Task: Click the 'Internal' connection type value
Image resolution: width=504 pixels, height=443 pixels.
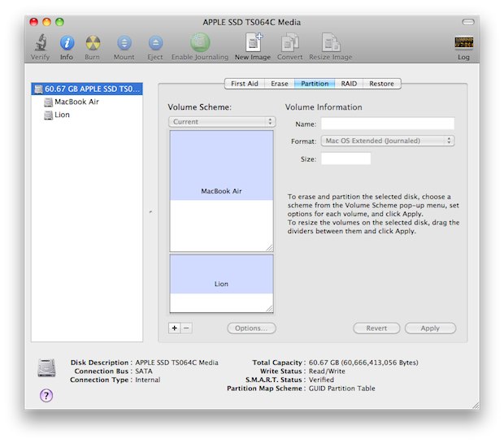Action: (x=147, y=380)
